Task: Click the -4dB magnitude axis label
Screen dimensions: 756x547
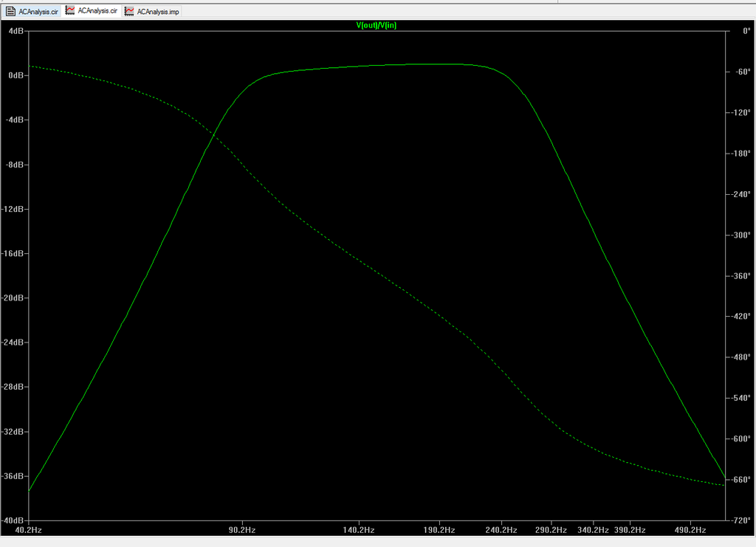Action: pos(15,120)
